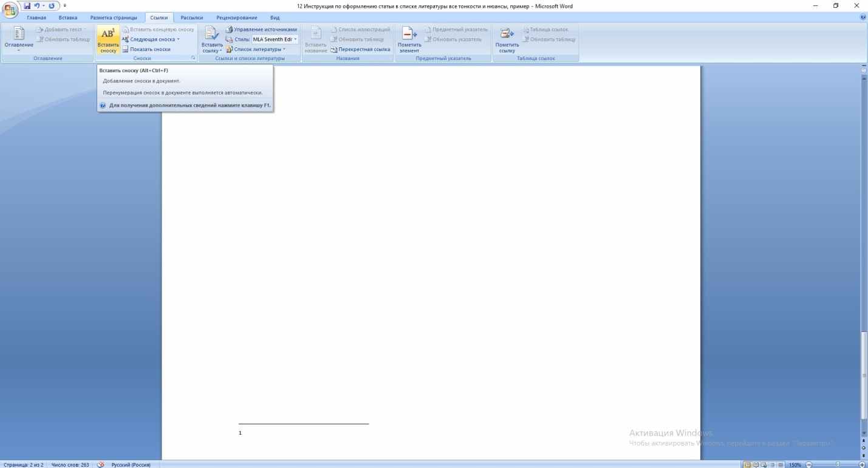This screenshot has height=468, width=868.
Task: Go to Следующая сноска
Action: 148,39
